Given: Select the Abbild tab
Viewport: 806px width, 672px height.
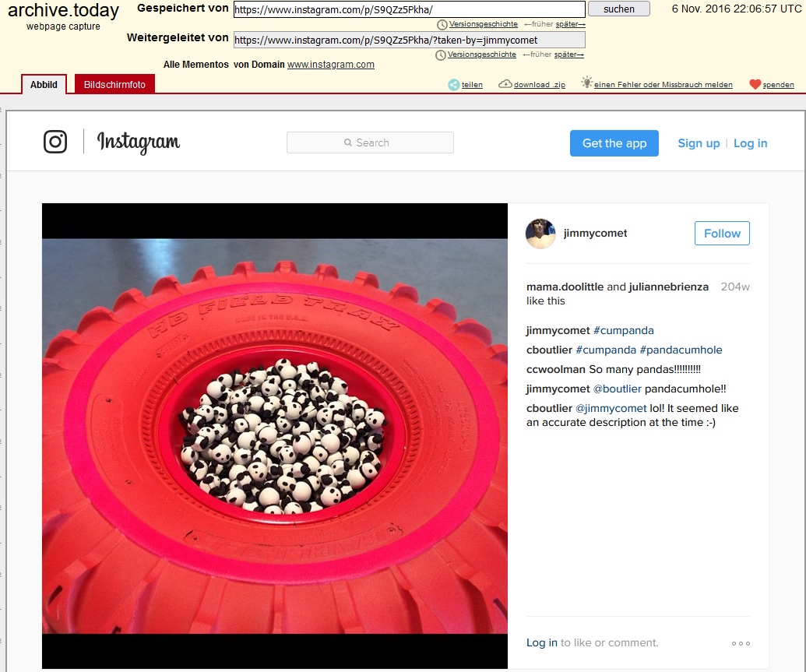Looking at the screenshot, I should [x=44, y=84].
